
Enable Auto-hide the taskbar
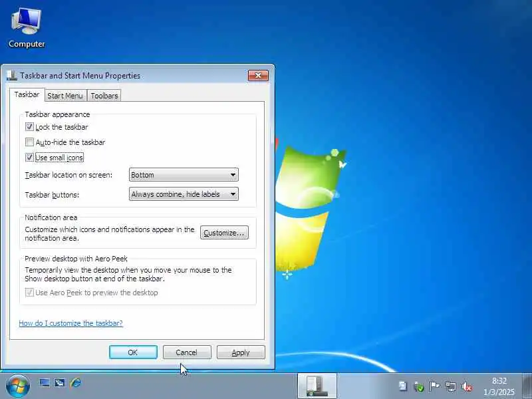pos(29,142)
